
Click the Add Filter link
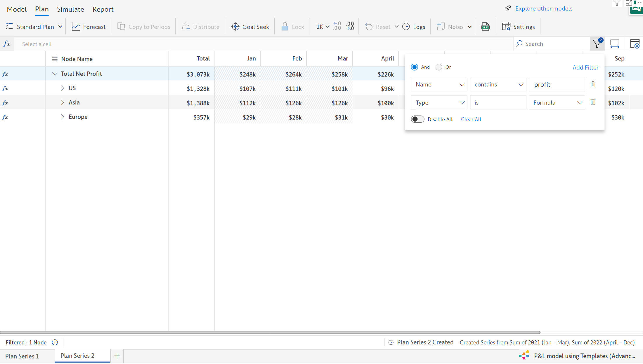coord(585,67)
